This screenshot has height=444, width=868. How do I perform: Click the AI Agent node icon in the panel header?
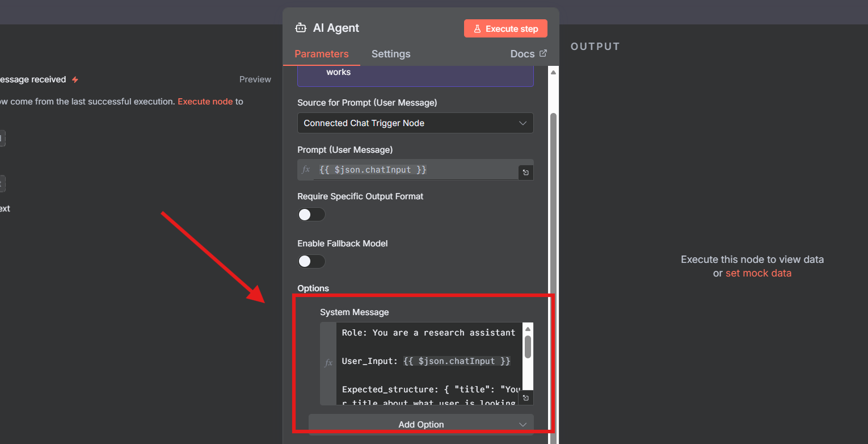(x=300, y=27)
